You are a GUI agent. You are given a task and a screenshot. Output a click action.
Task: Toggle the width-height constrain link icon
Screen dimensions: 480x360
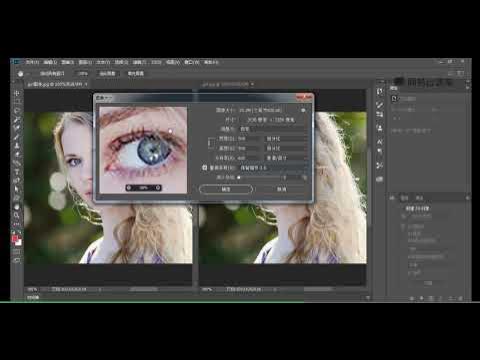[x=211, y=143]
